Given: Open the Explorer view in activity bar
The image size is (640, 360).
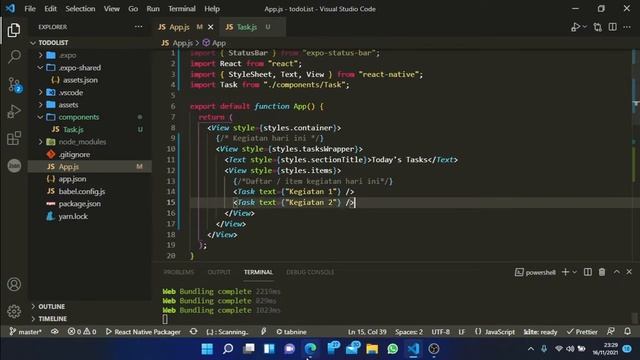Looking at the screenshot, I should pyautogui.click(x=14, y=30).
